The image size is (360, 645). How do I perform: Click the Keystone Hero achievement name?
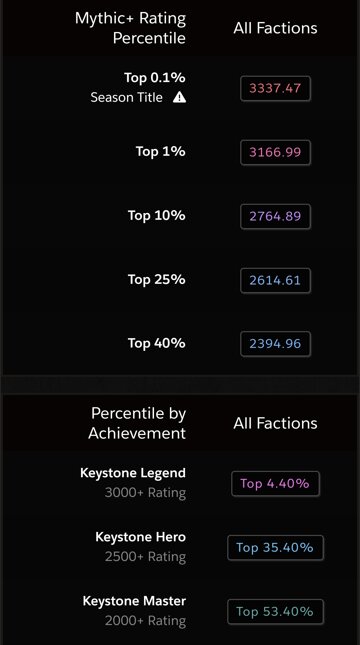pos(140,537)
